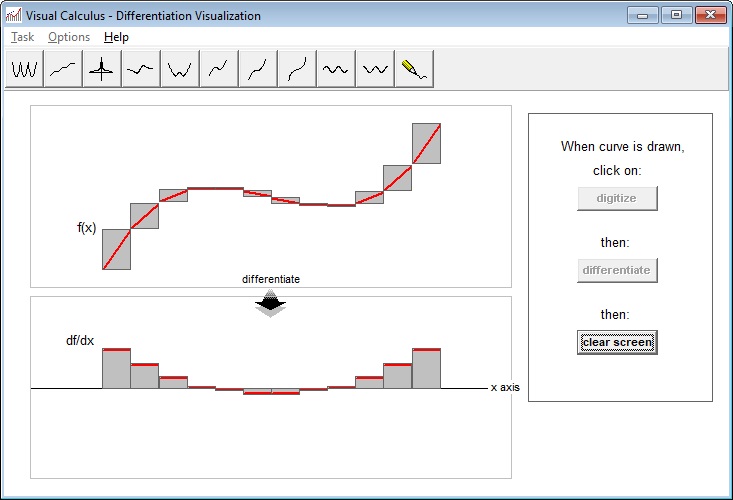The height and width of the screenshot is (500, 733).
Task: Select the smooth sine wave curve preset
Action: pos(336,69)
